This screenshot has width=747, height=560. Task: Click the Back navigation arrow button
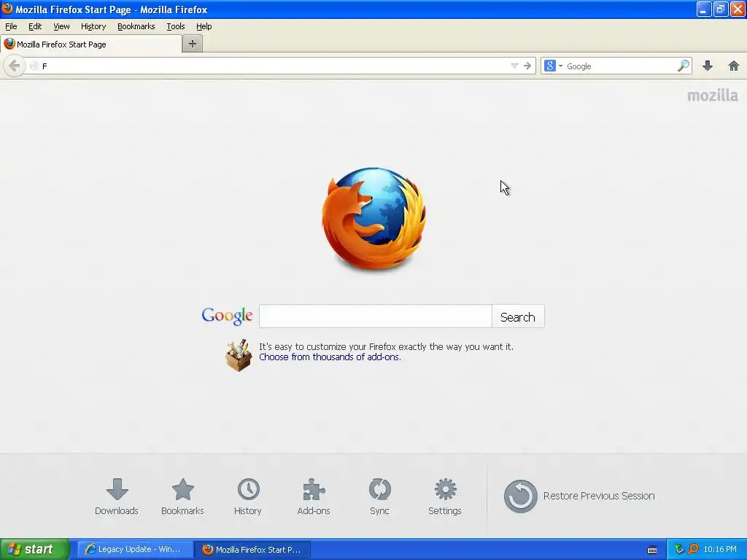(15, 66)
